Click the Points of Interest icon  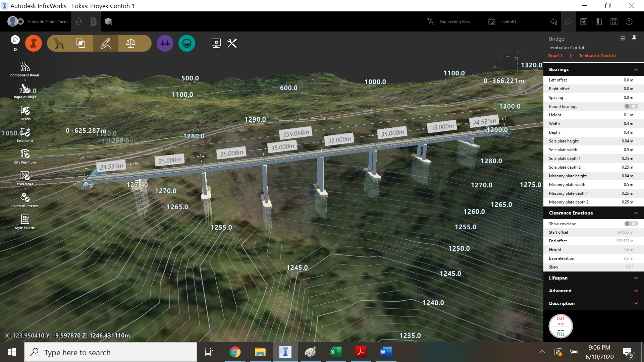coord(25,198)
